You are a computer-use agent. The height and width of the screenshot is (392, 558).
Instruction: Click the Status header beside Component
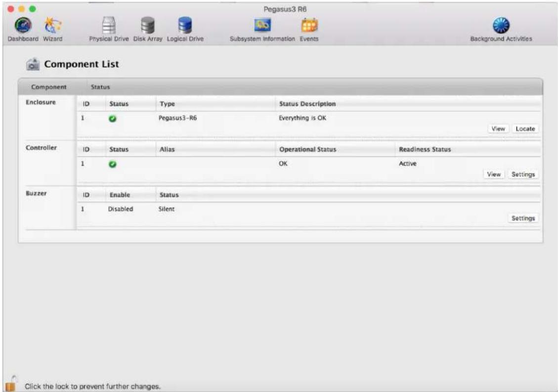[100, 87]
